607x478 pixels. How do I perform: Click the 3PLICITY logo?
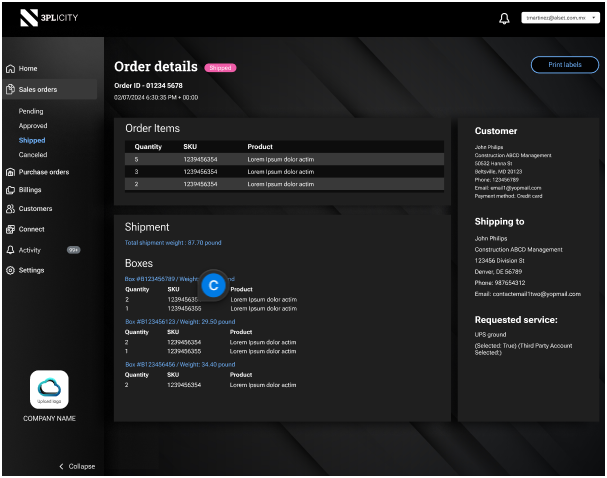pos(49,18)
